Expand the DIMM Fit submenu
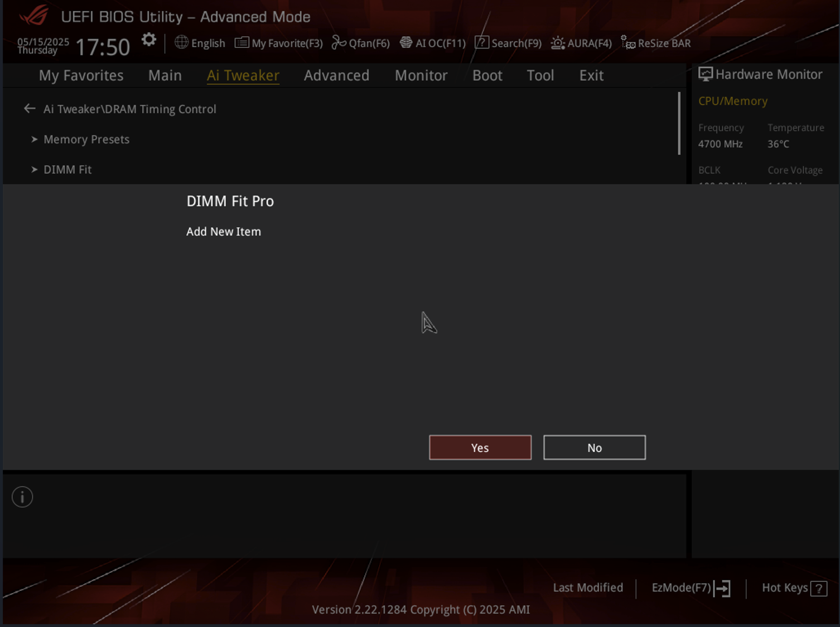Image resolution: width=840 pixels, height=627 pixels. click(67, 170)
